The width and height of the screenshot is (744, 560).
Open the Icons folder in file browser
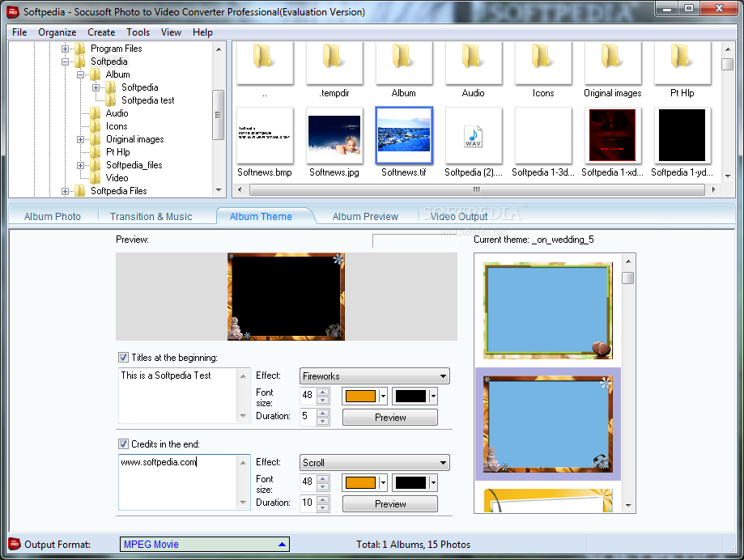pos(543,62)
